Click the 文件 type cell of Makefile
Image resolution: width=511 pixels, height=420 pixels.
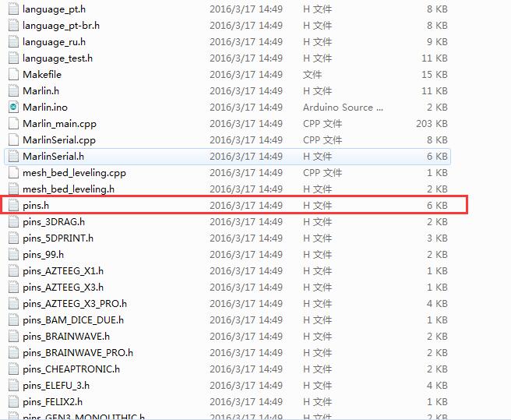tap(312, 74)
